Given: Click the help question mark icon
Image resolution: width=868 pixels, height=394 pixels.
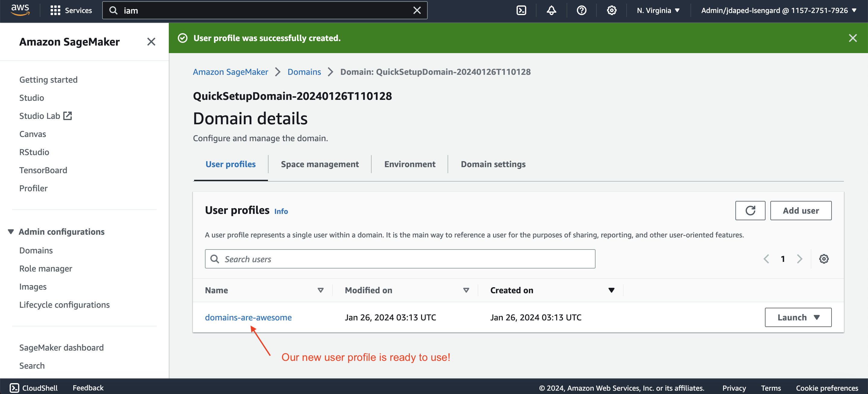Looking at the screenshot, I should [x=581, y=11].
